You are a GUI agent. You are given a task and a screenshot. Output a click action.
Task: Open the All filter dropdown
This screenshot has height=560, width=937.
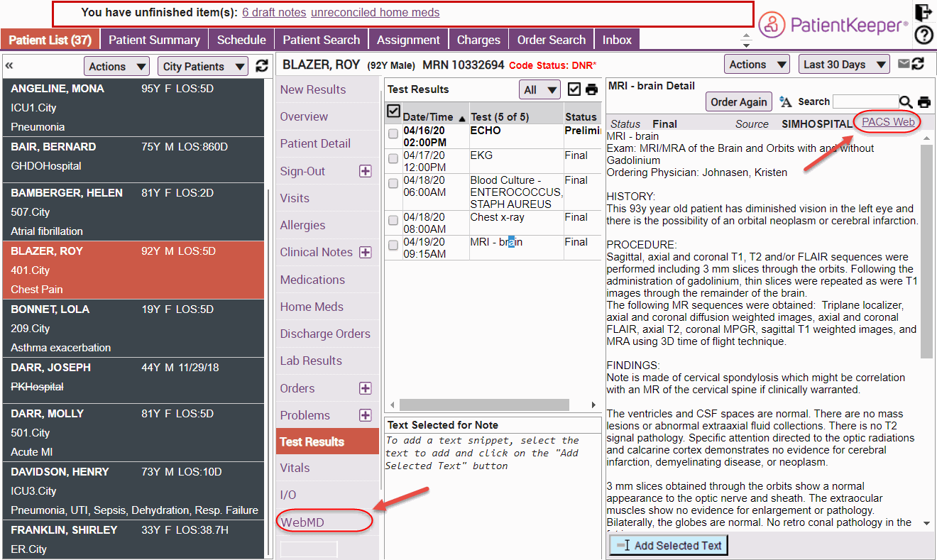click(539, 89)
